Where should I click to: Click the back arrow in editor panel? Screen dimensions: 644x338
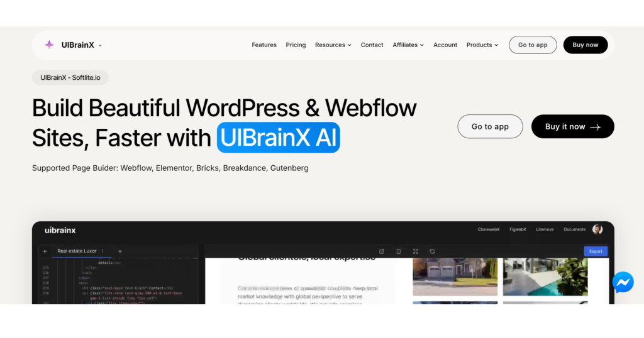(x=45, y=251)
